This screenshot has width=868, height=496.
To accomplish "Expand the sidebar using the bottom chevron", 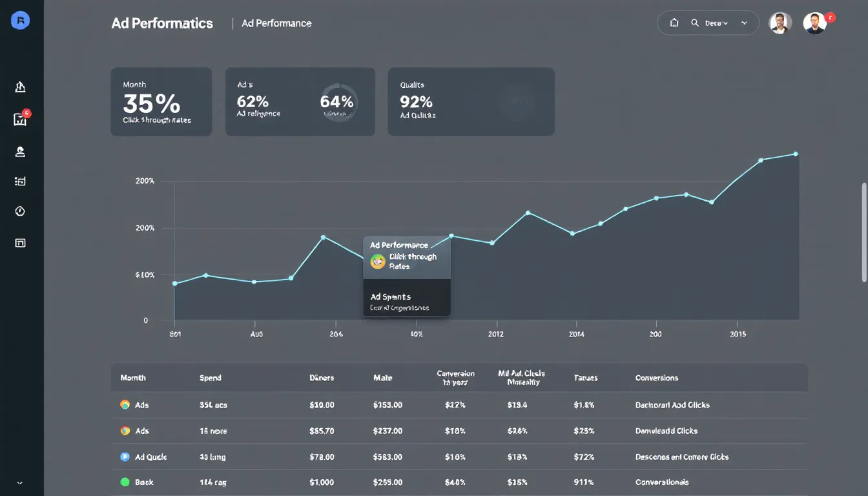I will tap(20, 482).
